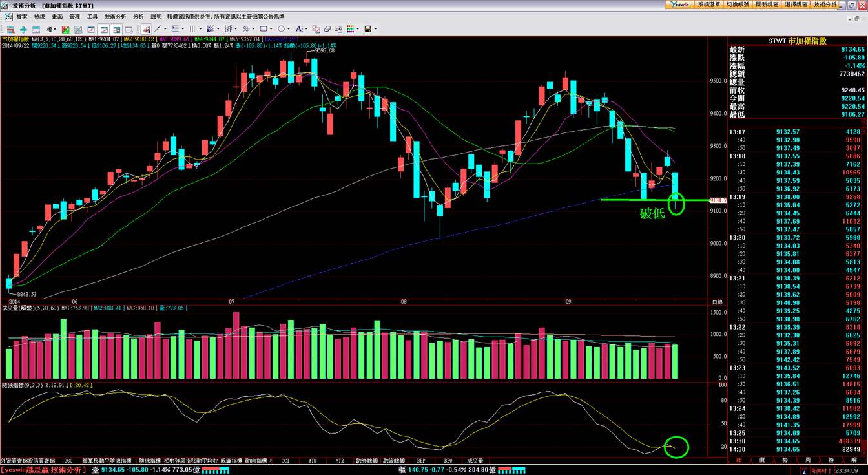Image resolution: width=868 pixels, height=475 pixels.
Task: Select the MTM indicator tab
Action: click(x=313, y=461)
